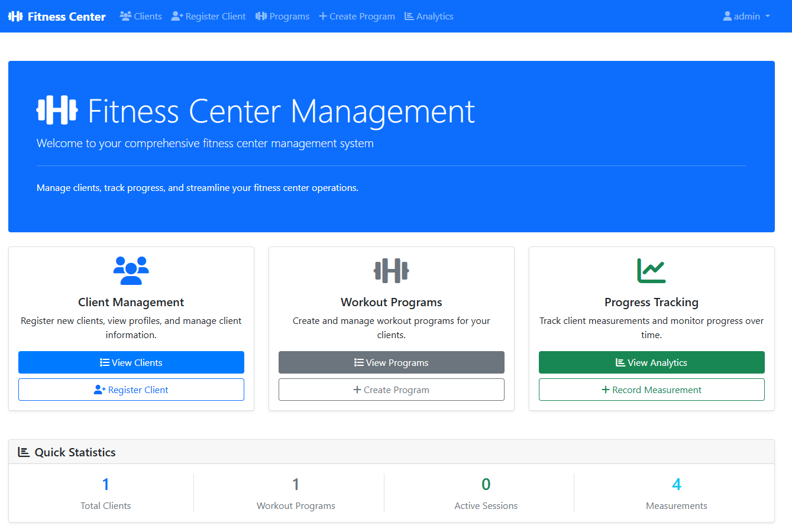Click the large dumbbell icon in the blue banner
Screen dimensions: 792x532
click(x=57, y=110)
